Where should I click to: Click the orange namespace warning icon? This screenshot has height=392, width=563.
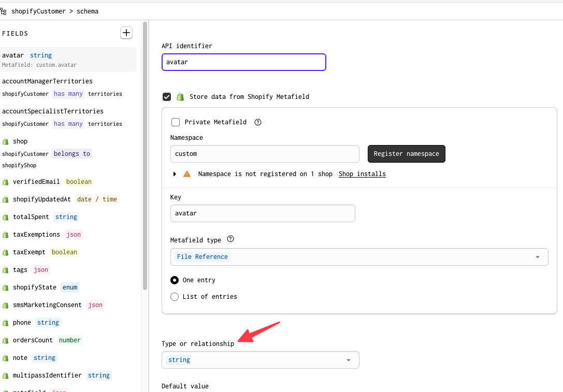tap(187, 174)
